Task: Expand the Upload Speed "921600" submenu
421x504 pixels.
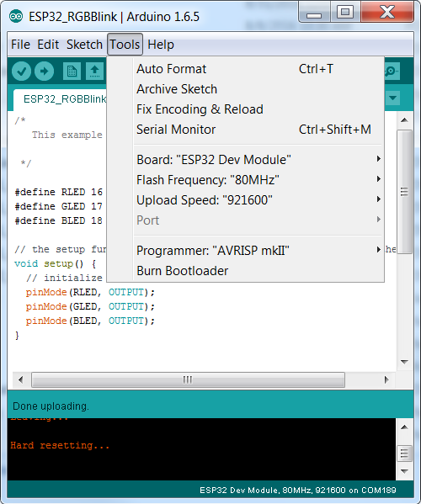Action: 258,200
